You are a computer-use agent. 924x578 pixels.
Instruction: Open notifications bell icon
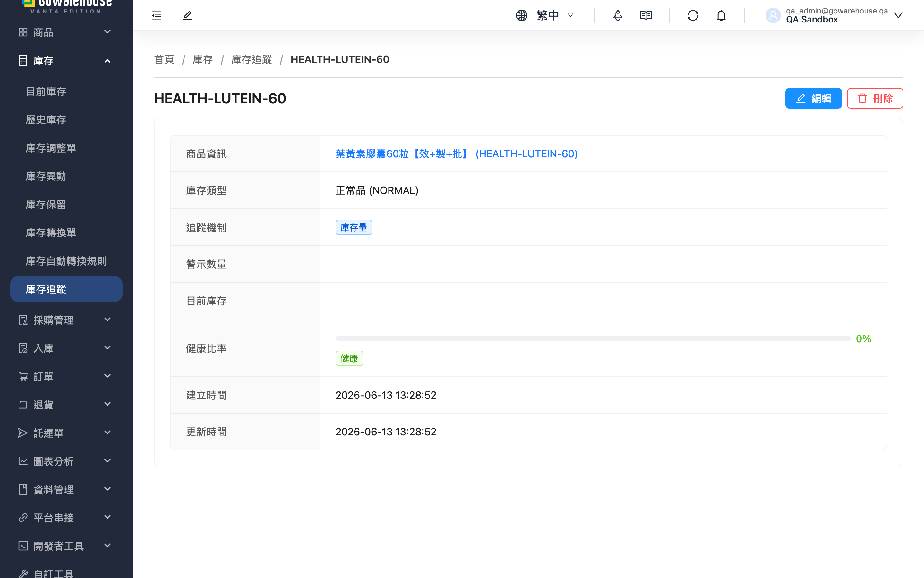(x=721, y=15)
